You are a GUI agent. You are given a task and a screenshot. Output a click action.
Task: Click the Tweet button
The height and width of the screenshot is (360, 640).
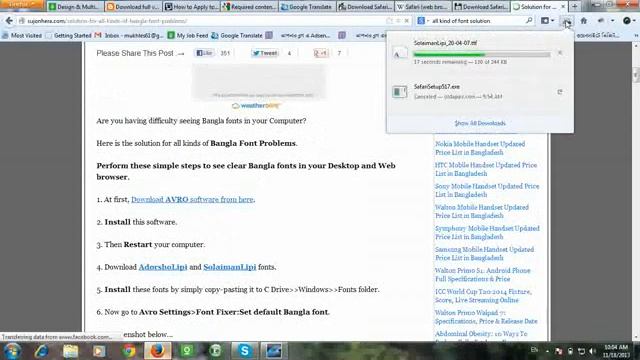[x=264, y=53]
